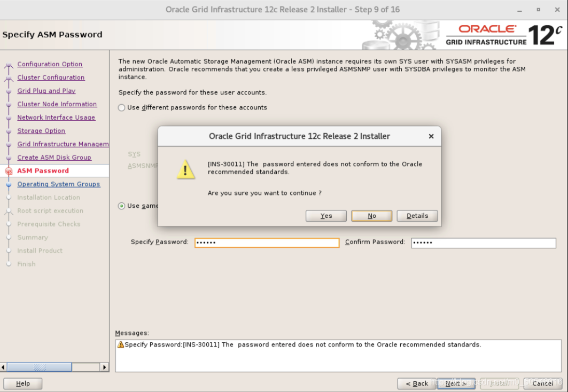Click Yes in the warning dialog
Image resolution: width=568 pixels, height=392 pixels.
[x=326, y=216]
